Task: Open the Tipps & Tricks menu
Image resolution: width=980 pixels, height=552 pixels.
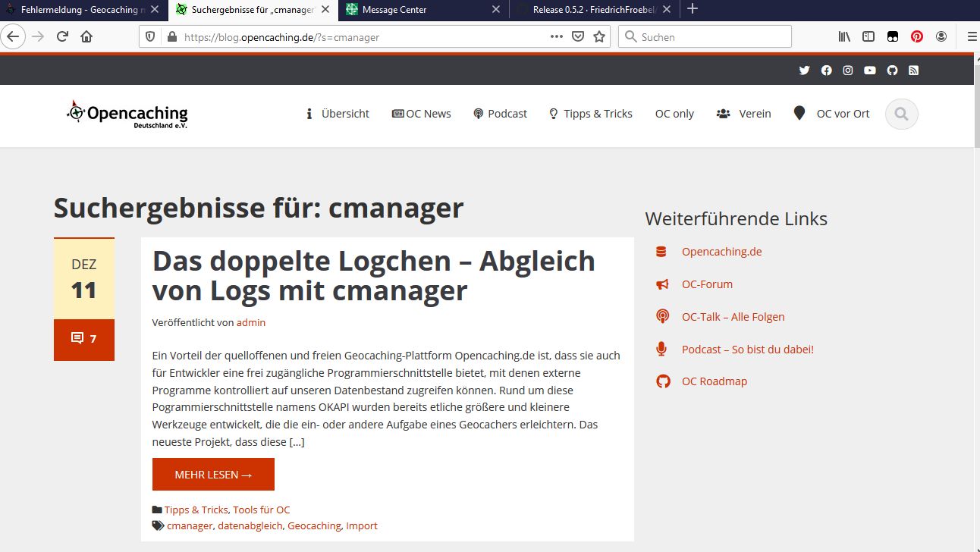Action: tap(591, 114)
